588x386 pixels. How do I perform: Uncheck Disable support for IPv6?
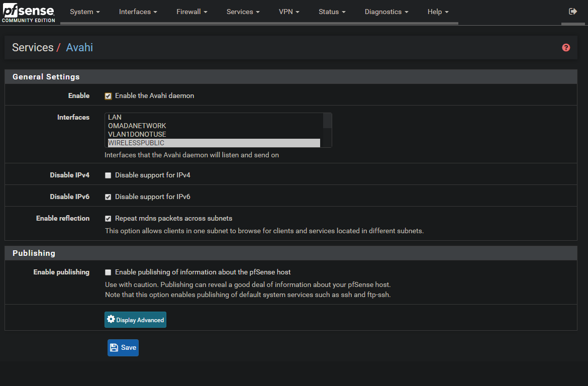(108, 197)
